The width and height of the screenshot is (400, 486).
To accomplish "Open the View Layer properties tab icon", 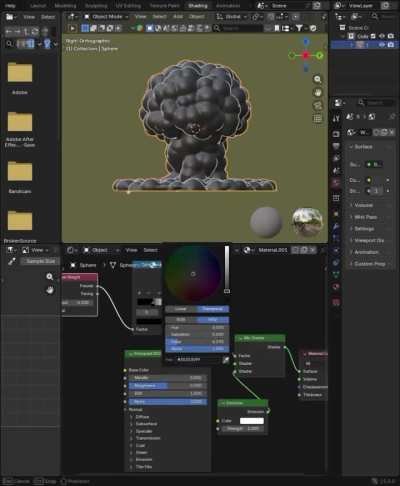I will [336, 158].
